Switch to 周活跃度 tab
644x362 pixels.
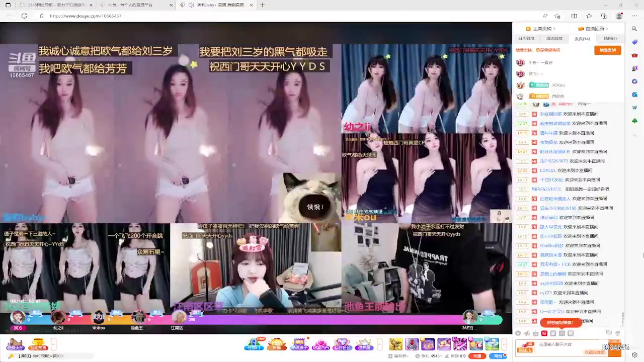pyautogui.click(x=554, y=39)
